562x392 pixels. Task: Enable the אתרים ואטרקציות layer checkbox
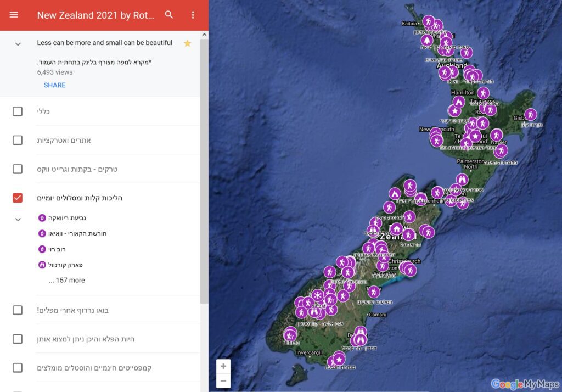(18, 140)
